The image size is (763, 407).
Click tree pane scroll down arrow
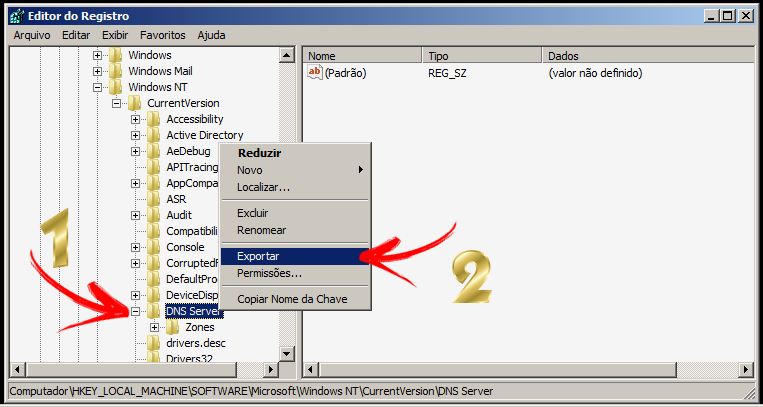click(x=287, y=354)
